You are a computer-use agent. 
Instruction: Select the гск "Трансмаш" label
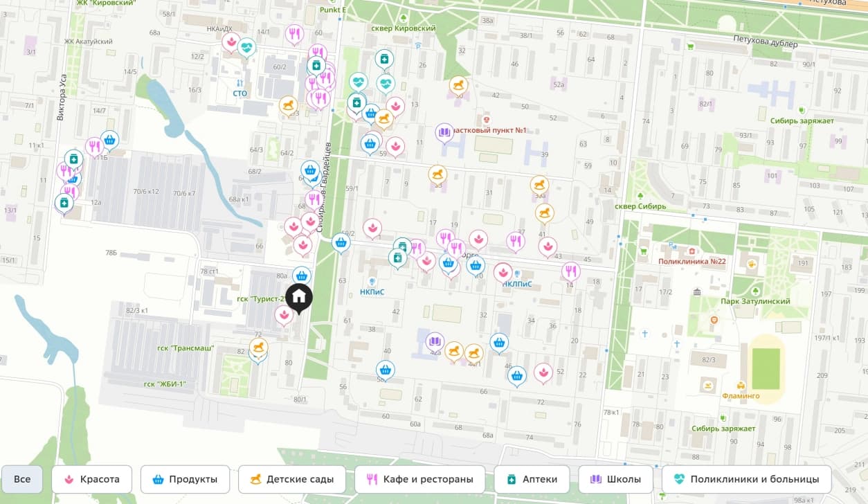click(x=186, y=348)
